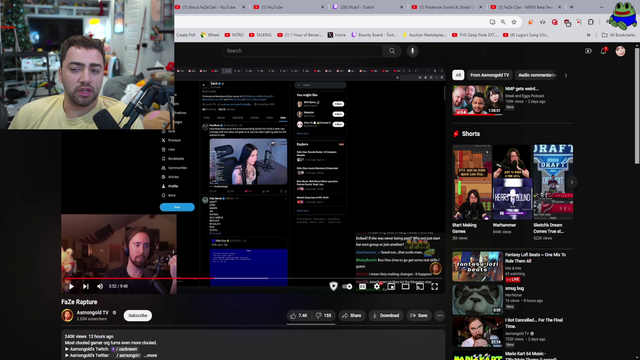Enter fullscreen on the video player

tap(434, 287)
